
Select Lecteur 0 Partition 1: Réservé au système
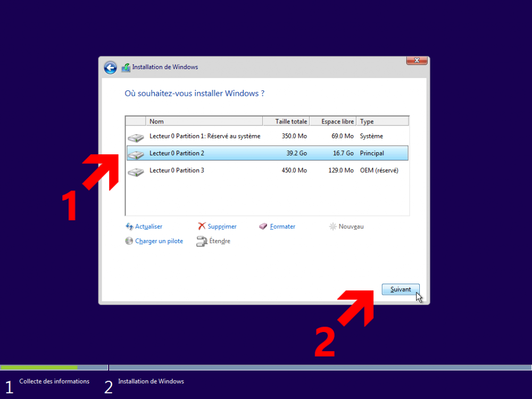tap(268, 136)
